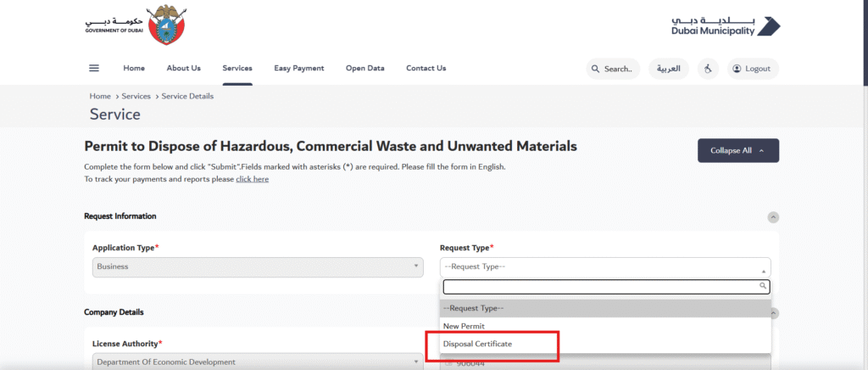Open the hamburger menu icon
868x370 pixels.
[x=94, y=69]
